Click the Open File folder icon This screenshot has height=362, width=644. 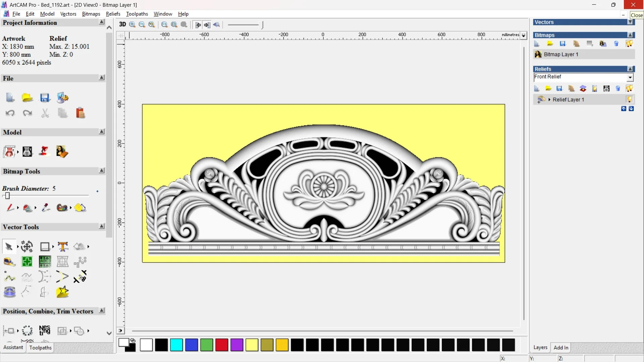coord(27,98)
